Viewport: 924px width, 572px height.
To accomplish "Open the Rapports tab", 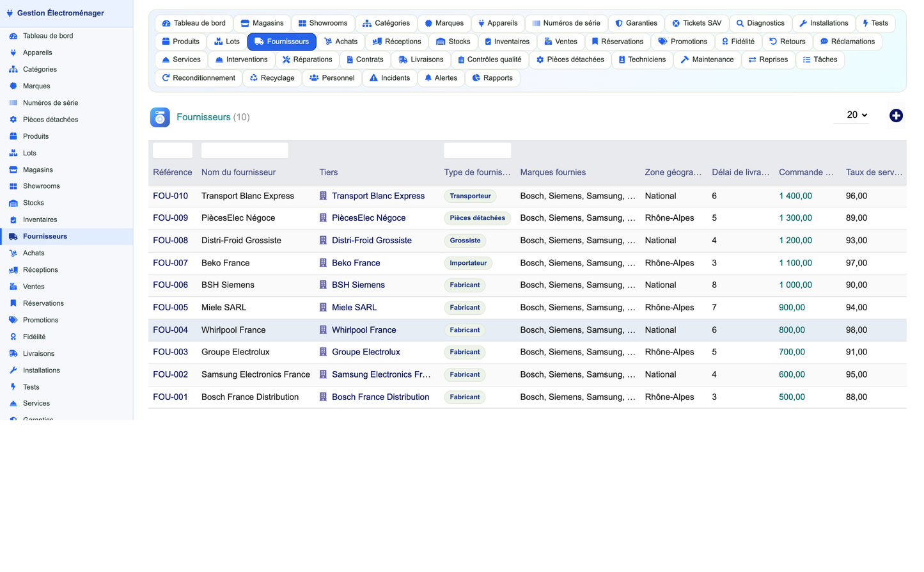I will (492, 78).
